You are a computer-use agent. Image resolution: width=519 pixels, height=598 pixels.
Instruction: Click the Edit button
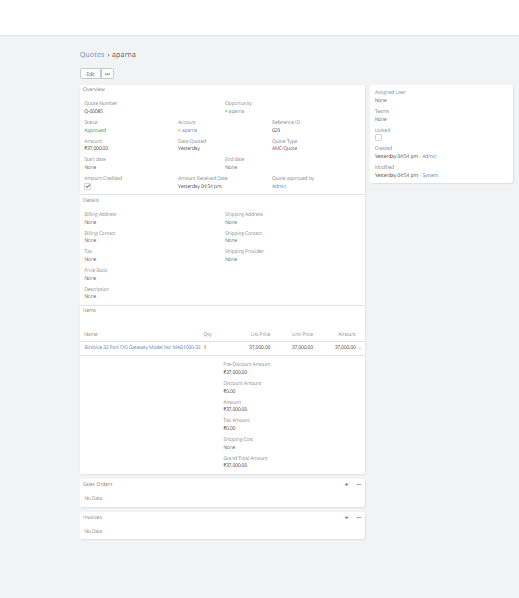point(90,74)
